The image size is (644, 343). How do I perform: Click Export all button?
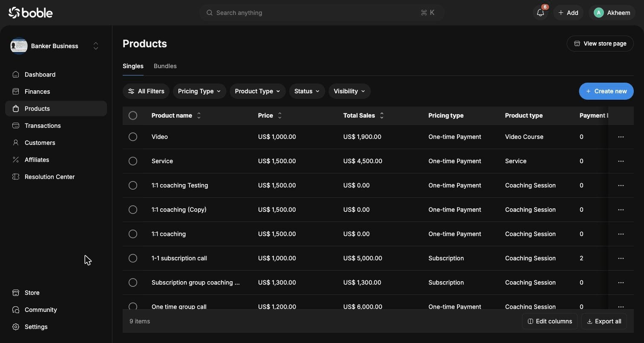[604, 321]
